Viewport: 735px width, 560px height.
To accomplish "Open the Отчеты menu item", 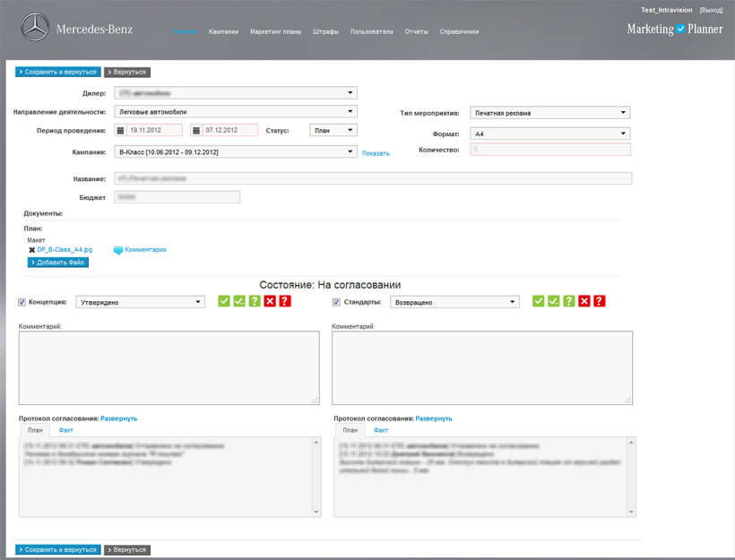I will (x=416, y=32).
